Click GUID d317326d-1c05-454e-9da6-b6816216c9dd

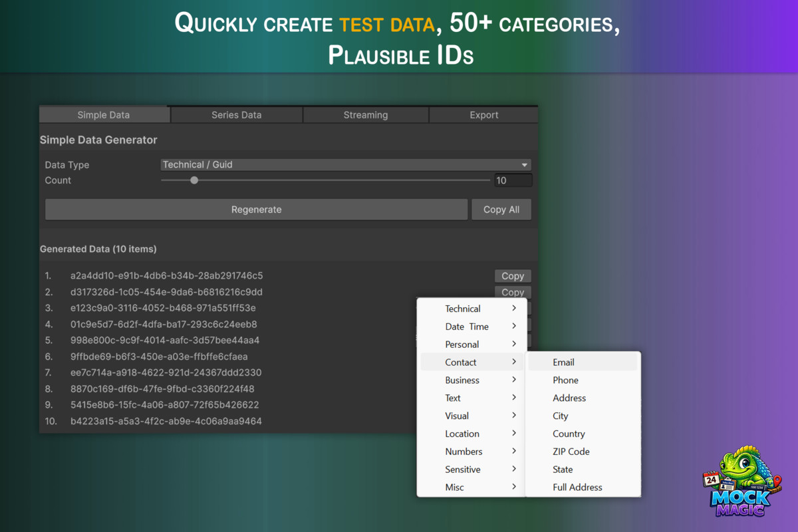click(167, 292)
